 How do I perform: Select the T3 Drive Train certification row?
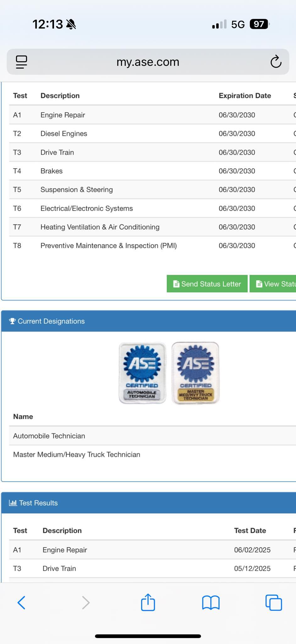pyautogui.click(x=152, y=152)
